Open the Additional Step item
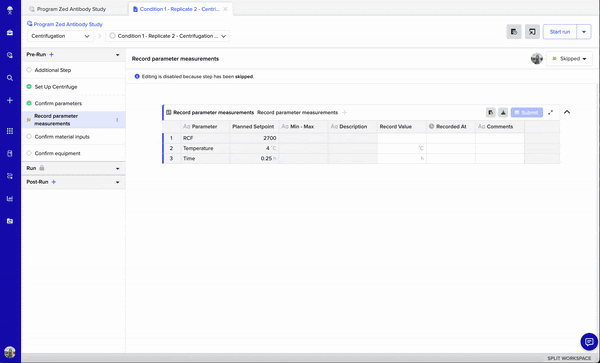 pyautogui.click(x=73, y=70)
